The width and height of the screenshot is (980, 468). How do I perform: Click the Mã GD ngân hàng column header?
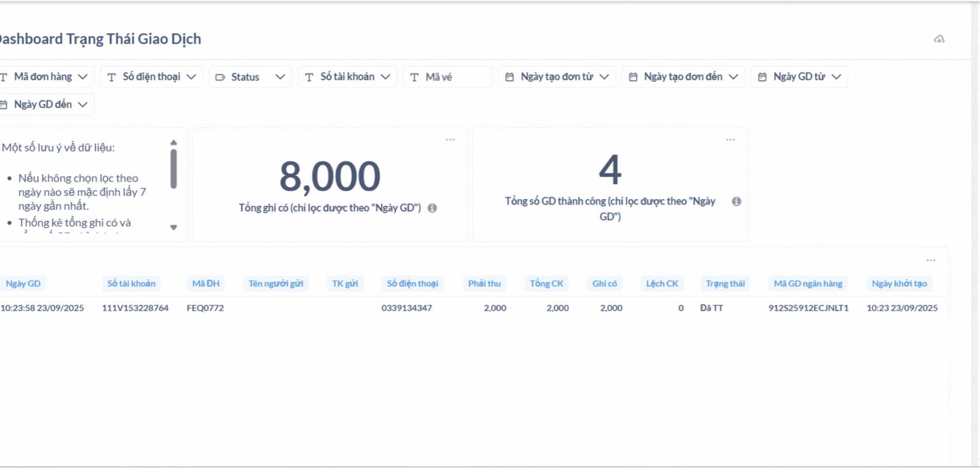[808, 283]
